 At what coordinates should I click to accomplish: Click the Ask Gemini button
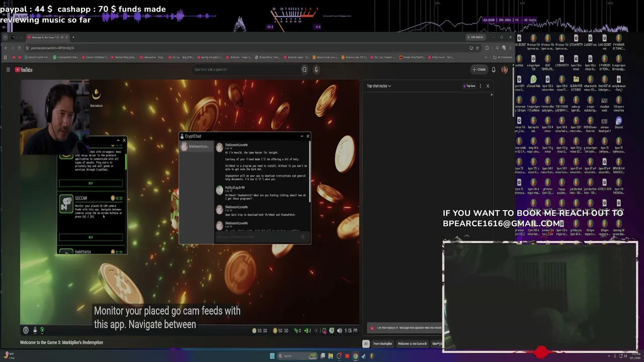[x=475, y=37]
